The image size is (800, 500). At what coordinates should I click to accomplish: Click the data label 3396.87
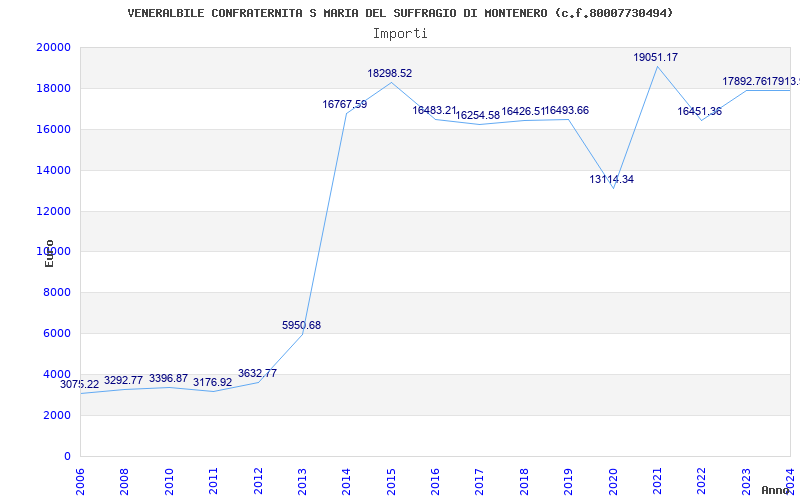point(168,379)
